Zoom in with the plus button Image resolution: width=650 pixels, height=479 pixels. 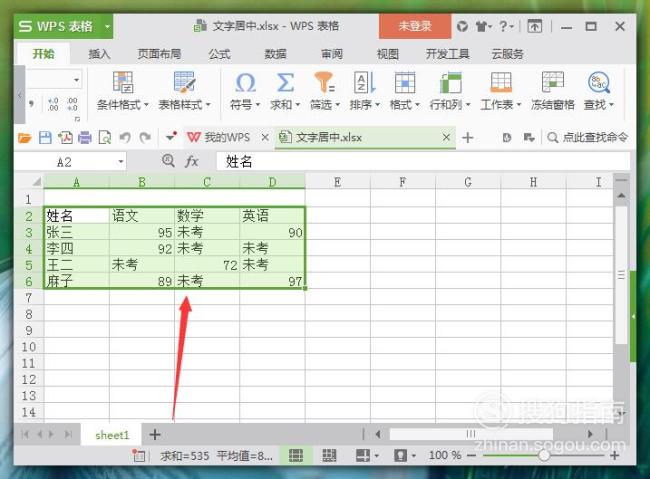click(614, 455)
